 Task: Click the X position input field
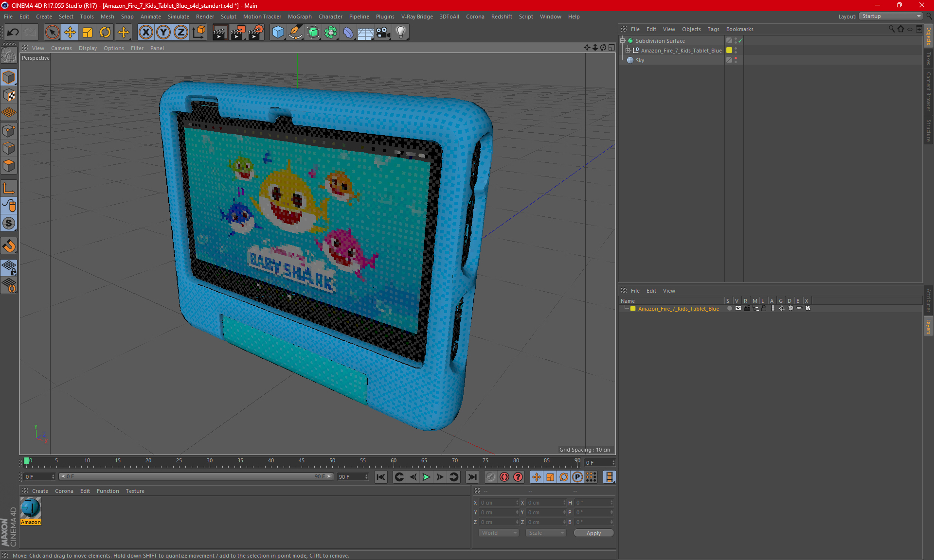click(x=499, y=503)
